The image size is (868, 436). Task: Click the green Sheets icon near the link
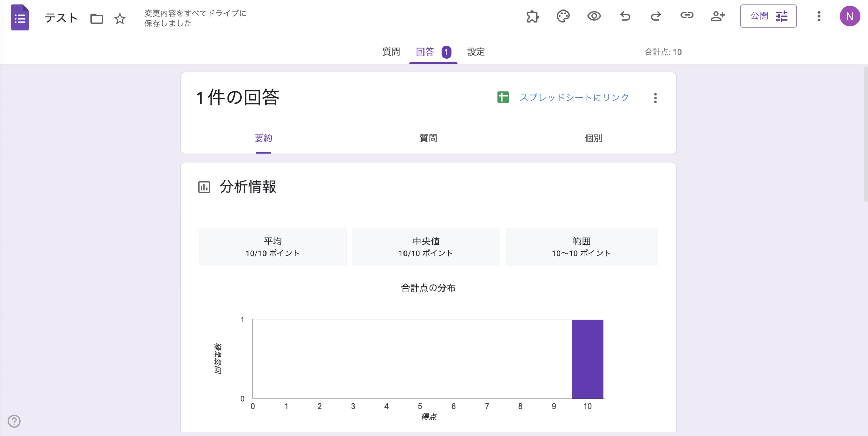pos(503,97)
